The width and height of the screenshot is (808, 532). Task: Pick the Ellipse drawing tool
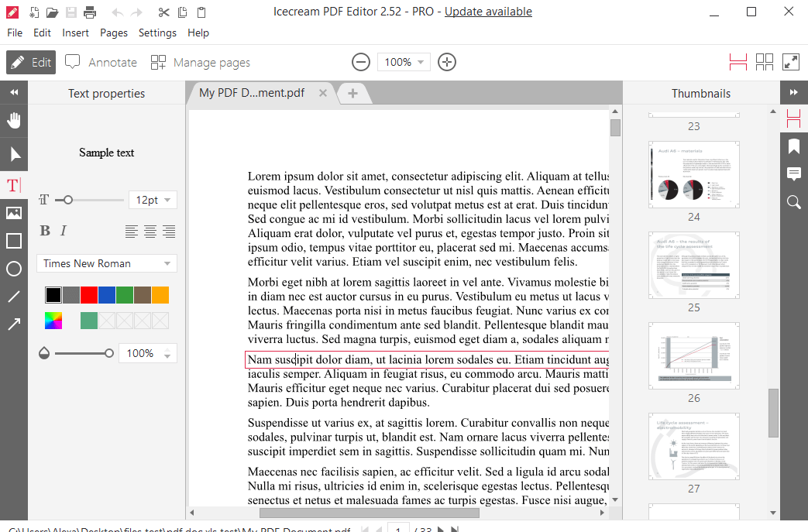point(13,269)
